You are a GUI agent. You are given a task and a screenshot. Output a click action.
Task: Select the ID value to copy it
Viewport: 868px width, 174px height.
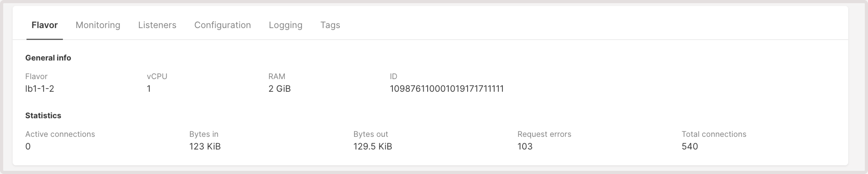[447, 89]
